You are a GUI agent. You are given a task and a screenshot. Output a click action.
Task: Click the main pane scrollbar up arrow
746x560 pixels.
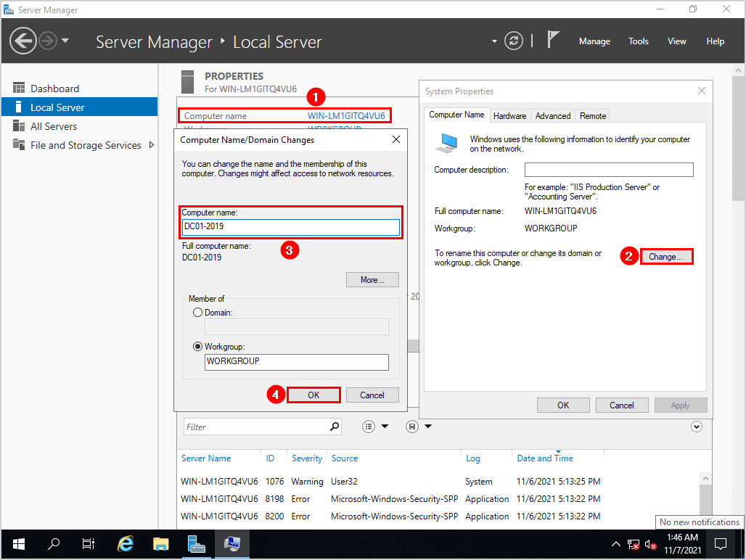(x=738, y=70)
